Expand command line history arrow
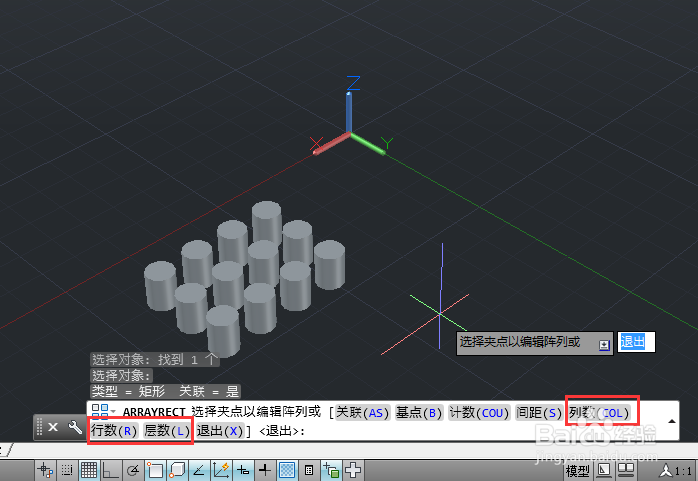698x481 pixels. click(672, 421)
